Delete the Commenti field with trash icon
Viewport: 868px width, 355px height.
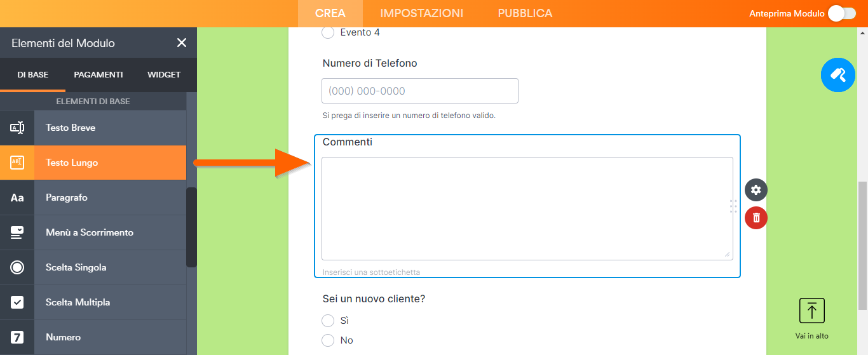point(756,218)
